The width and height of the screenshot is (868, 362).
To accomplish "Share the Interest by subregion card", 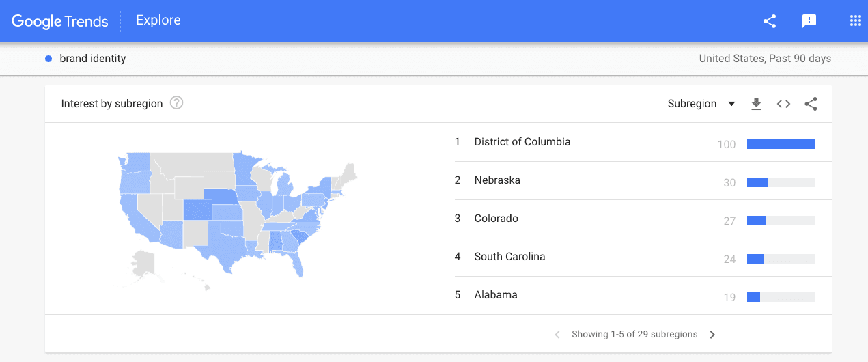I will 811,104.
